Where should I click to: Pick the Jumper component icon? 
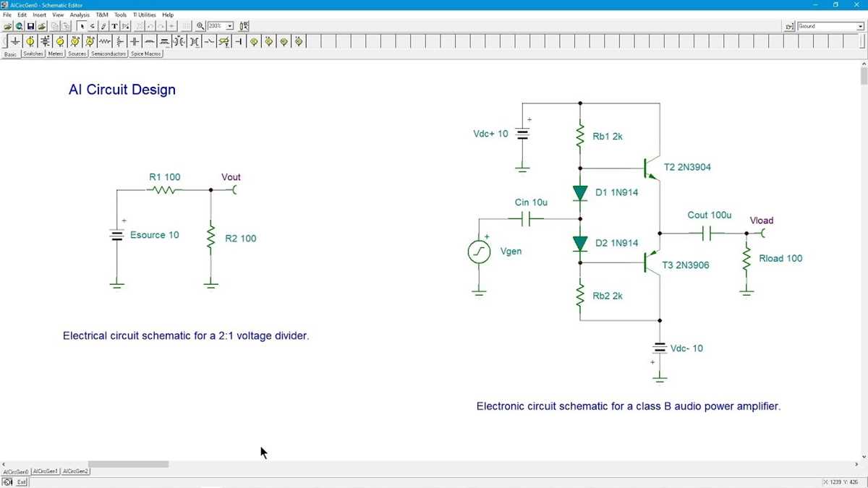(239, 41)
